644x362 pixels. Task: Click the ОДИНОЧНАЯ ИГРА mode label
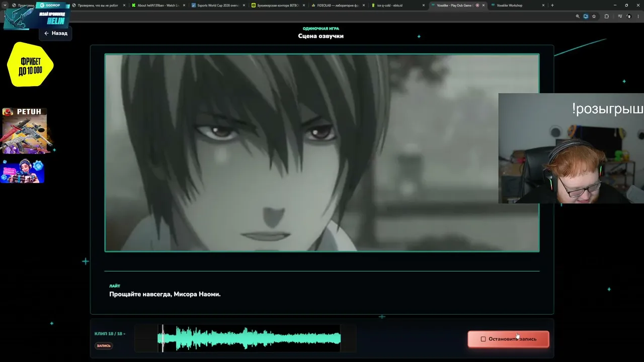pyautogui.click(x=320, y=29)
